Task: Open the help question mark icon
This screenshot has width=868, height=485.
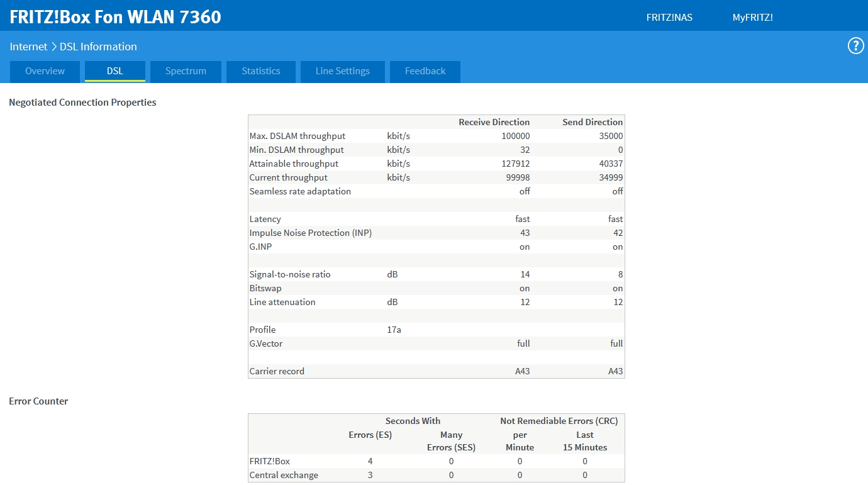Action: (855, 46)
